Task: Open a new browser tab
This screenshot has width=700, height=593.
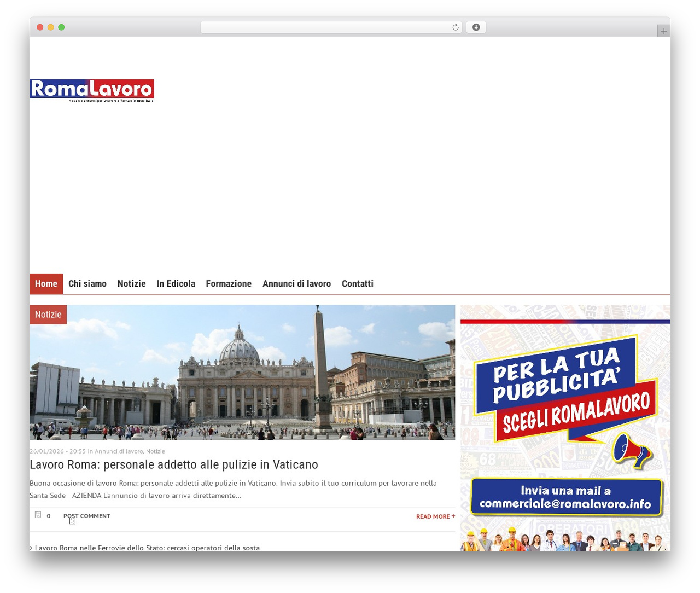Action: pos(663,31)
